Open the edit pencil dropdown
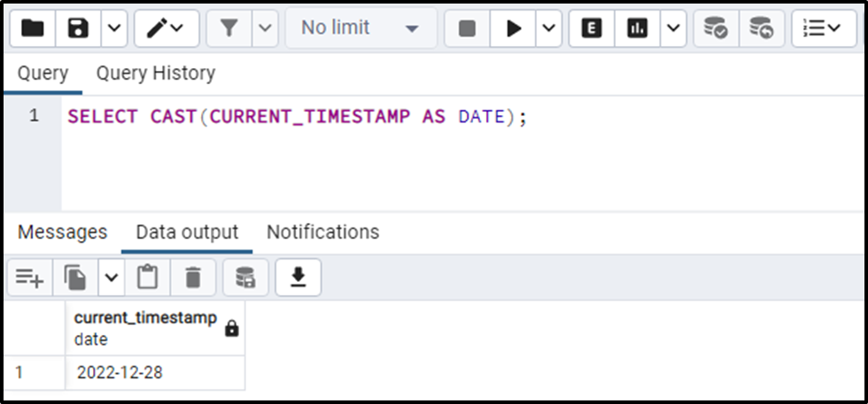Image resolution: width=868 pixels, height=404 pixels. pyautogui.click(x=167, y=28)
